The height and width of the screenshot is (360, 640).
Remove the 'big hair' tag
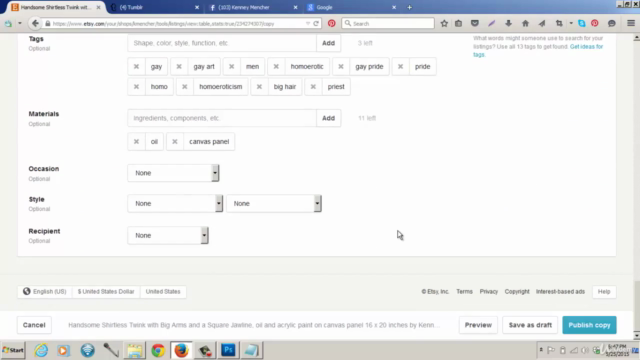259,87
